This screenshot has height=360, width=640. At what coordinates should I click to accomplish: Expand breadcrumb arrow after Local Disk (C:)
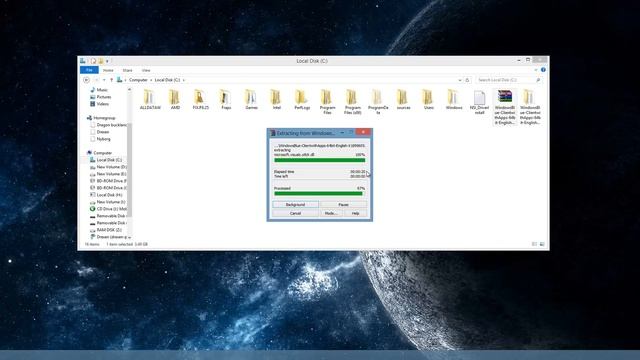(184, 80)
